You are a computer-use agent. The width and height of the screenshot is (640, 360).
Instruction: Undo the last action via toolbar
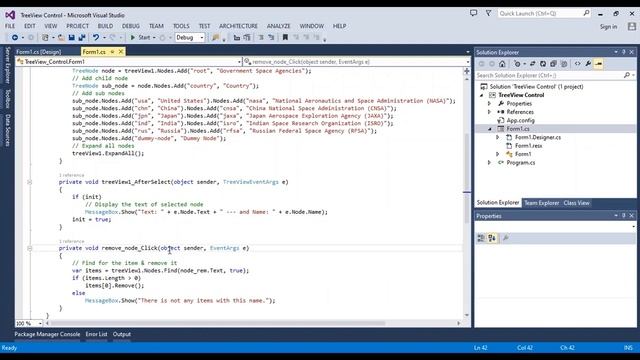point(96,38)
